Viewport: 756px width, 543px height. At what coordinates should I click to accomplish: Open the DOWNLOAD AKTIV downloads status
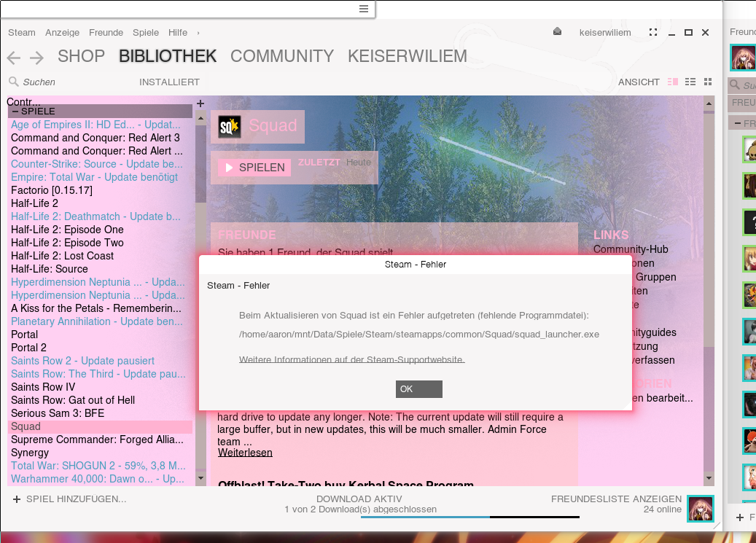[x=359, y=499]
